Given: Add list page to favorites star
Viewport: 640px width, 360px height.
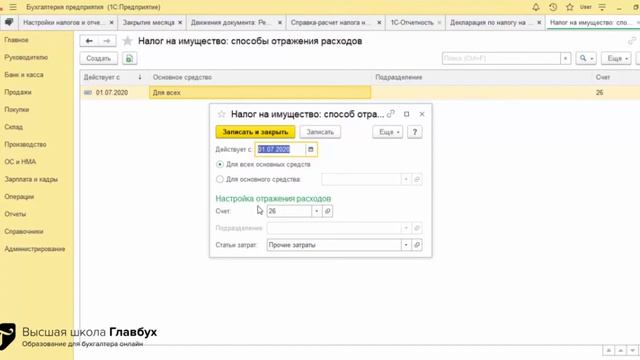Looking at the screenshot, I should click(127, 41).
